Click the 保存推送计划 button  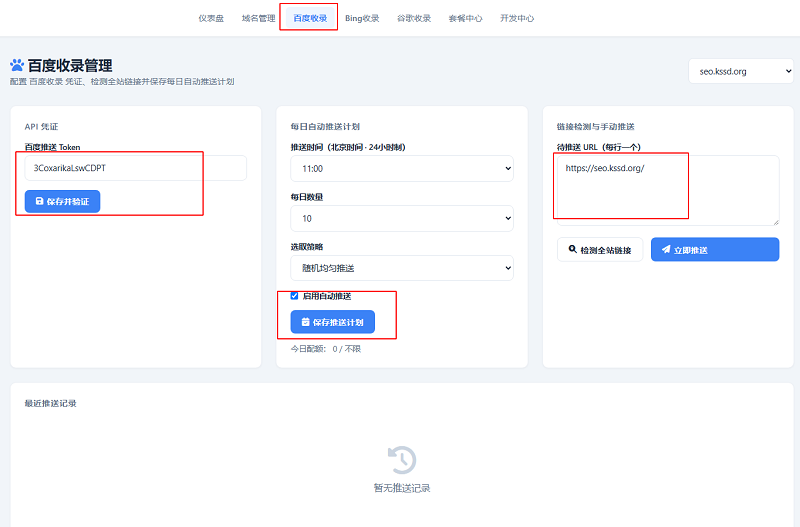pos(333,322)
